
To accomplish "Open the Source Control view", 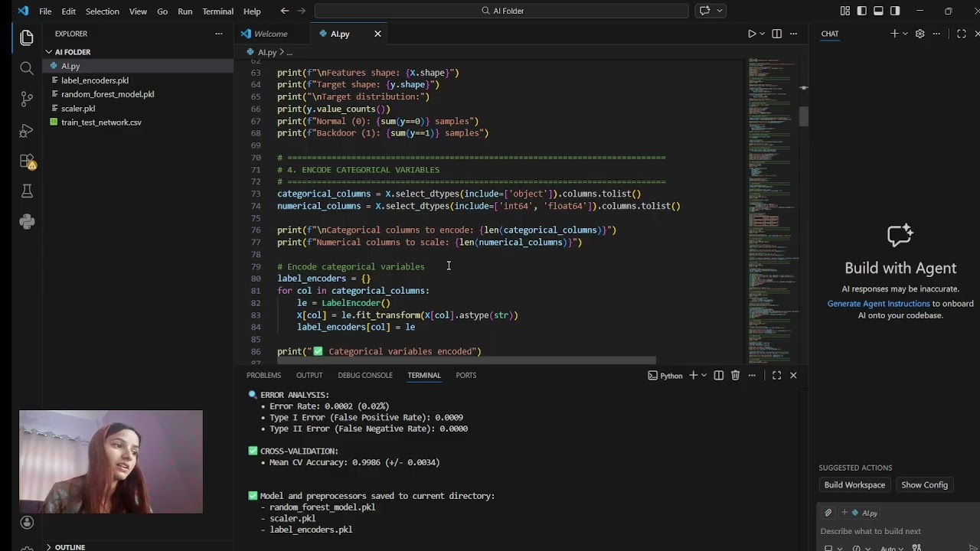I will tap(27, 99).
